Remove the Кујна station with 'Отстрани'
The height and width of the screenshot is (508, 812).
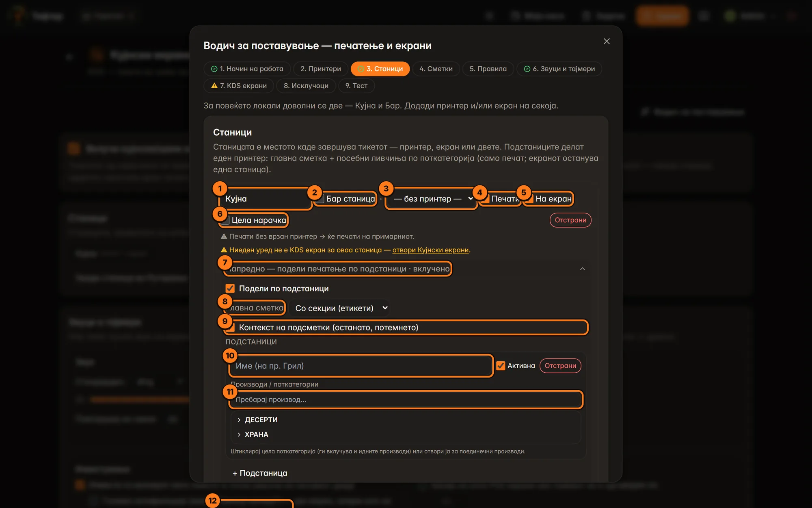coord(570,220)
